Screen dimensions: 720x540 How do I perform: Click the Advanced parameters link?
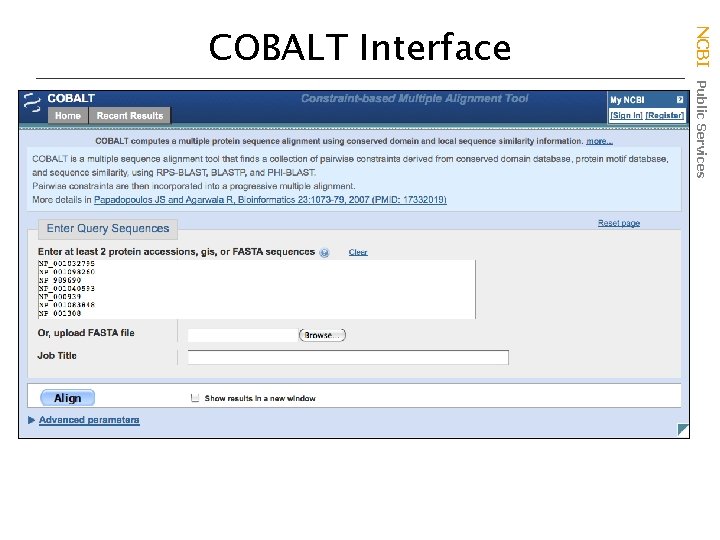(89, 420)
